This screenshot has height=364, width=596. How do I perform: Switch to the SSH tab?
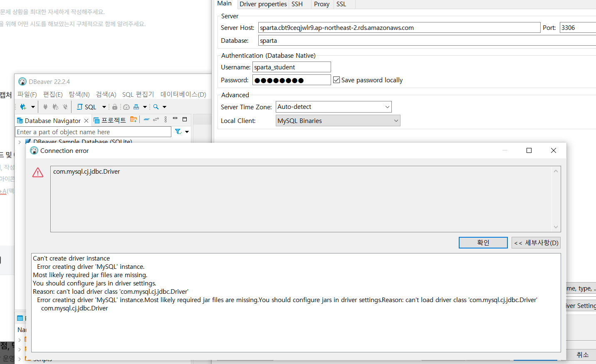297,4
